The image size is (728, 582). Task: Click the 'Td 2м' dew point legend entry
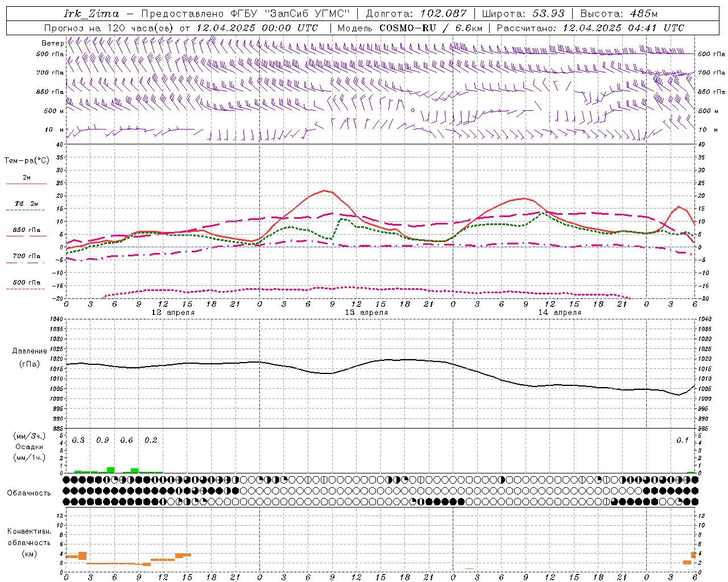pyautogui.click(x=27, y=203)
